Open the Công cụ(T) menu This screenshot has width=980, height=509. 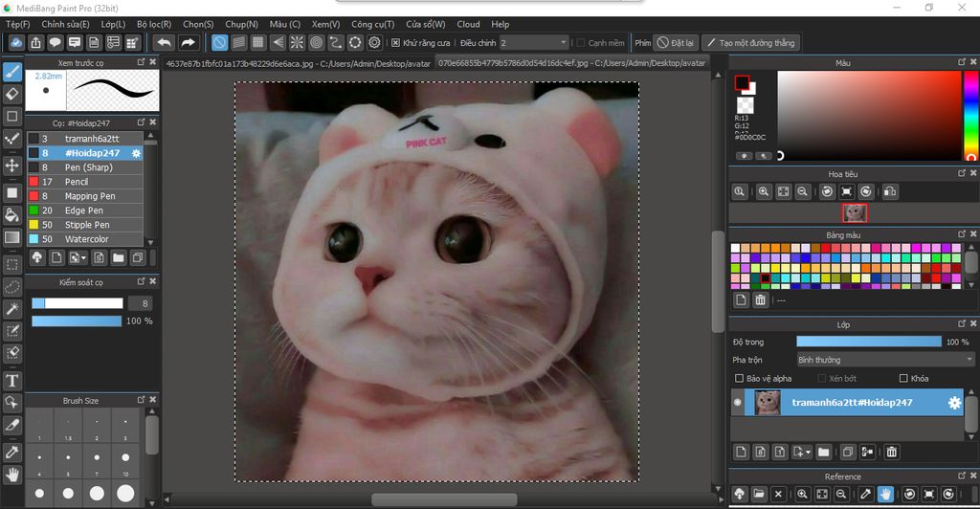click(x=372, y=24)
